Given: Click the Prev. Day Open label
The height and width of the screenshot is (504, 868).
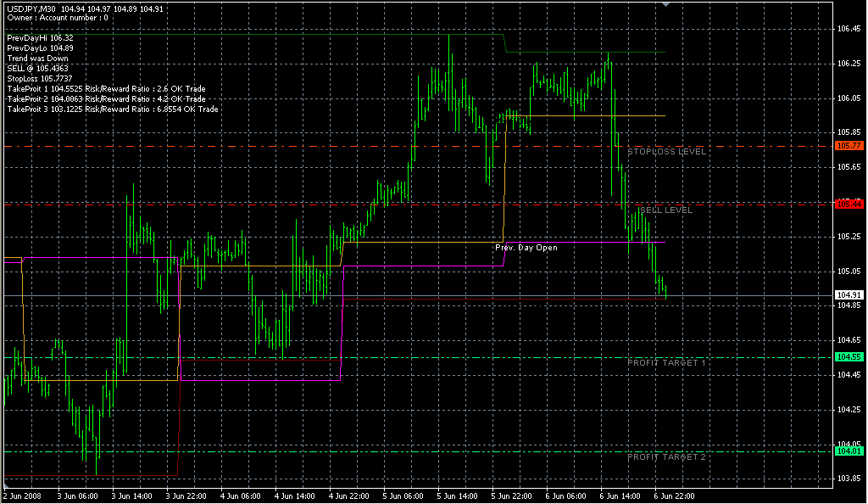Looking at the screenshot, I should coord(526,248).
